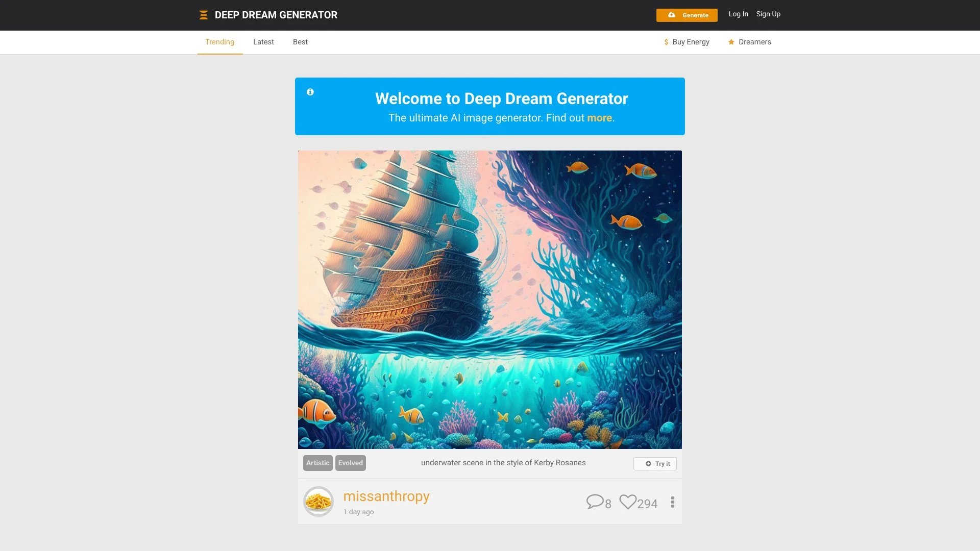The height and width of the screenshot is (551, 980).
Task: Select the Latest tab
Action: [263, 42]
